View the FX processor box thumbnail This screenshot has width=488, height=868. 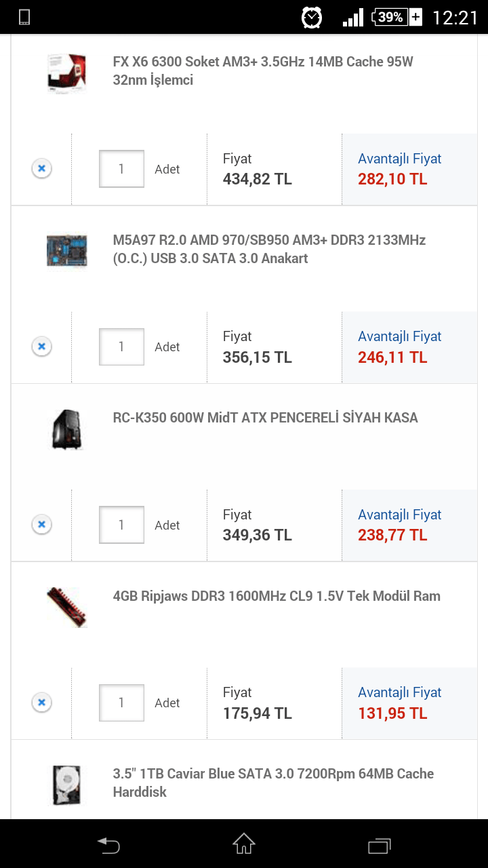click(x=66, y=73)
